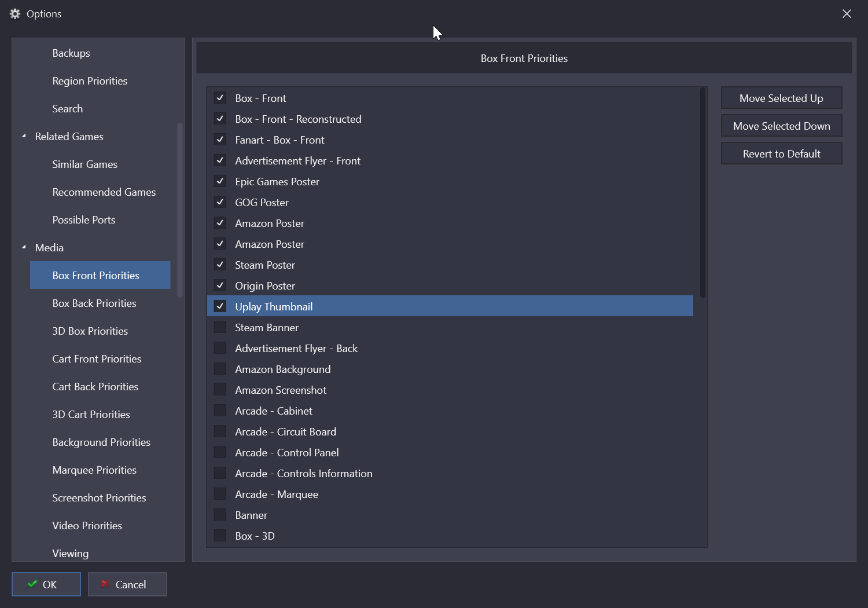Viewport: 868px width, 608px height.
Task: Select the Amazon Background list row
Action: coord(450,369)
